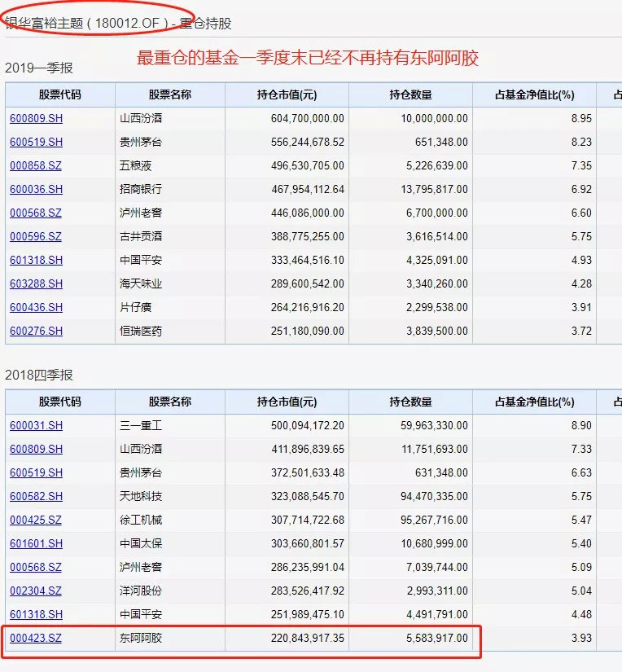Select holding quantity 59,963,330.00
Viewport: 622px width, 672px height.
tap(434, 425)
